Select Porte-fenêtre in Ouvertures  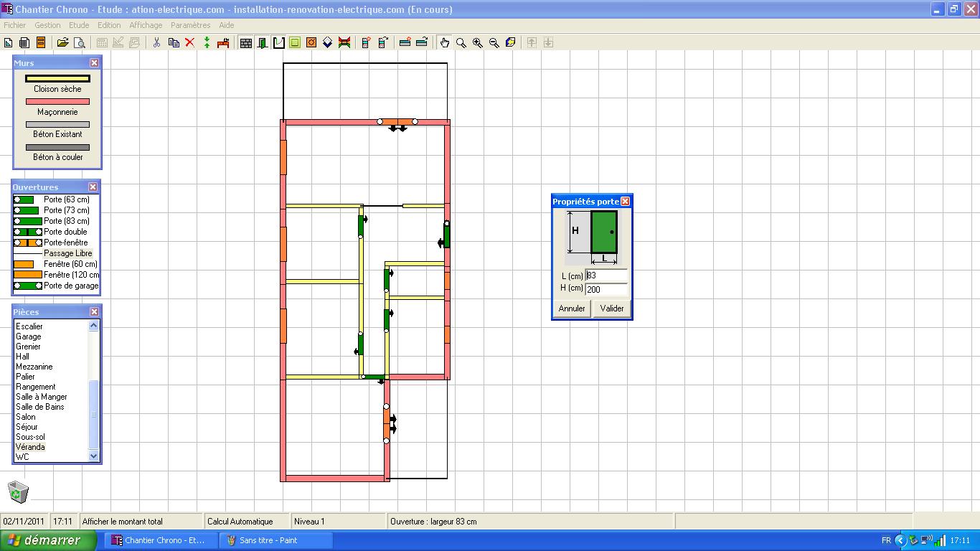(56, 242)
